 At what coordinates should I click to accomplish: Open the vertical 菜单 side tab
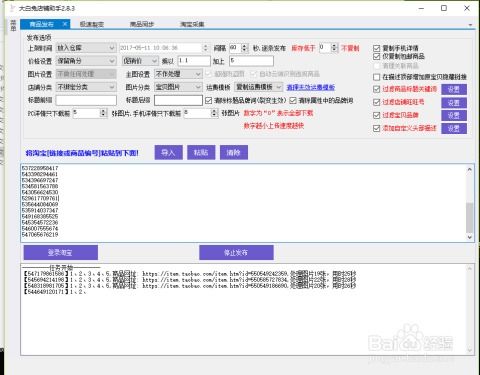[x=13, y=25]
